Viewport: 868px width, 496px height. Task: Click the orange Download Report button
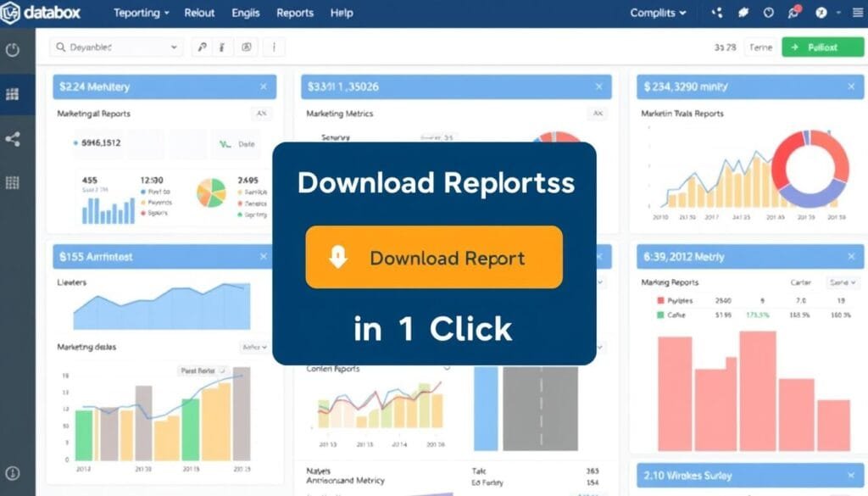tap(434, 258)
